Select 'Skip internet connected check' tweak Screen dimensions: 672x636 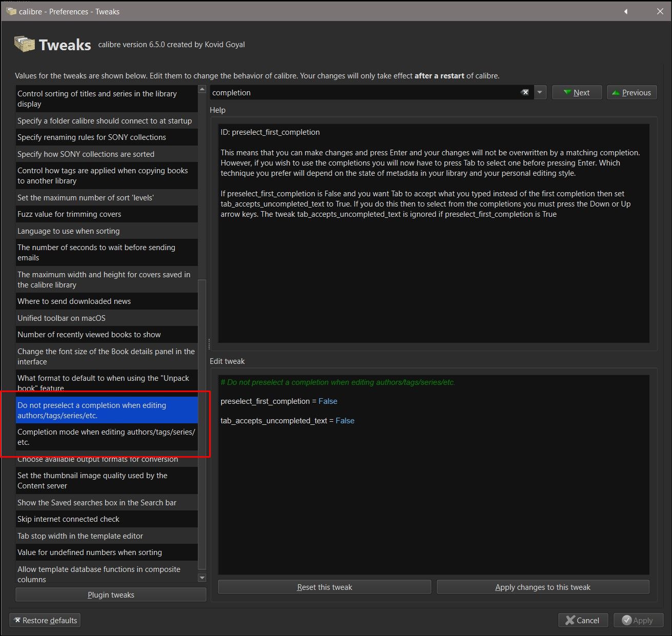point(107,519)
